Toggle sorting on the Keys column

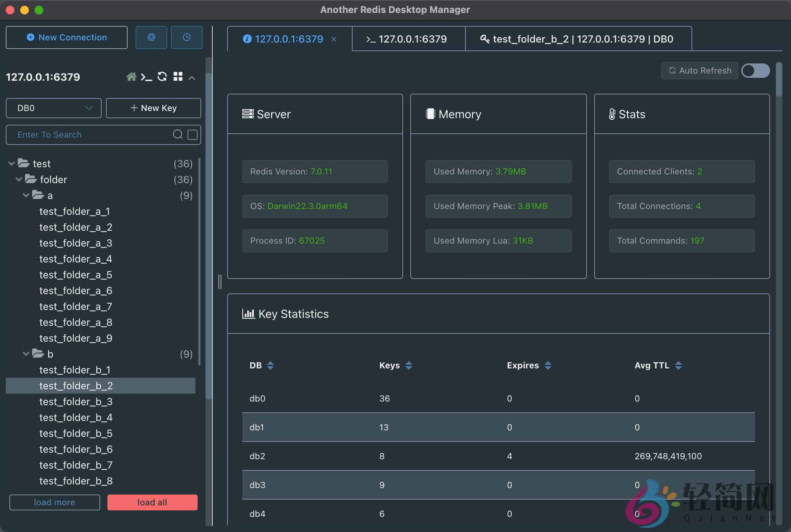(x=409, y=365)
